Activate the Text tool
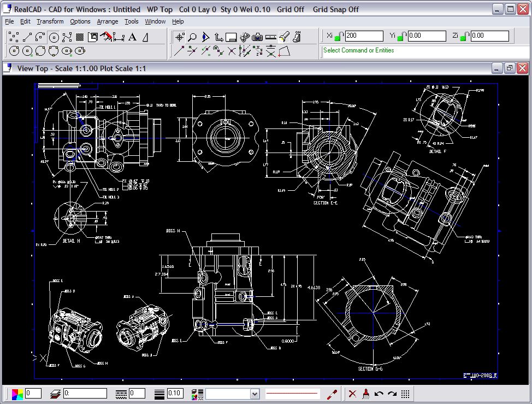 point(132,37)
